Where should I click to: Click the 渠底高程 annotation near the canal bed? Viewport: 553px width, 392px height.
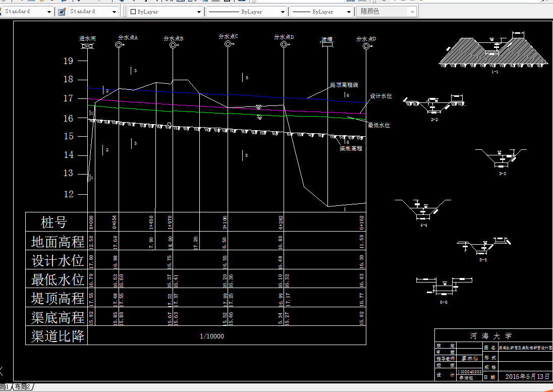coord(351,148)
